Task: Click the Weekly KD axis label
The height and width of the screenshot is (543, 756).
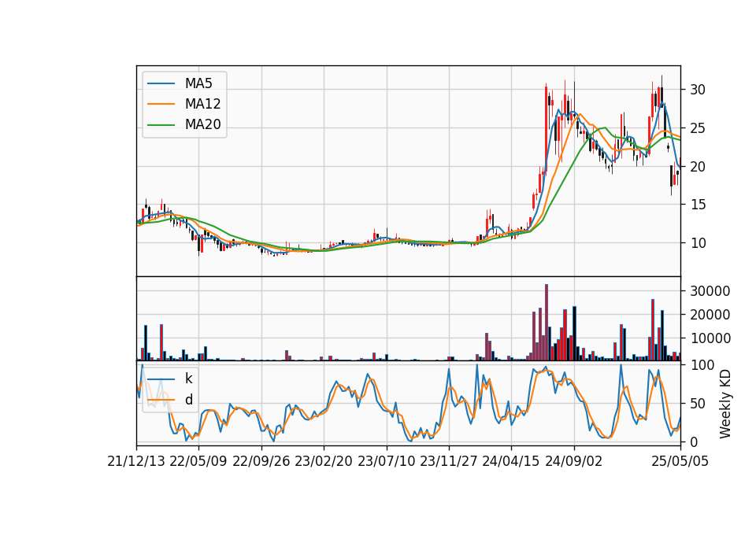Action: point(725,404)
